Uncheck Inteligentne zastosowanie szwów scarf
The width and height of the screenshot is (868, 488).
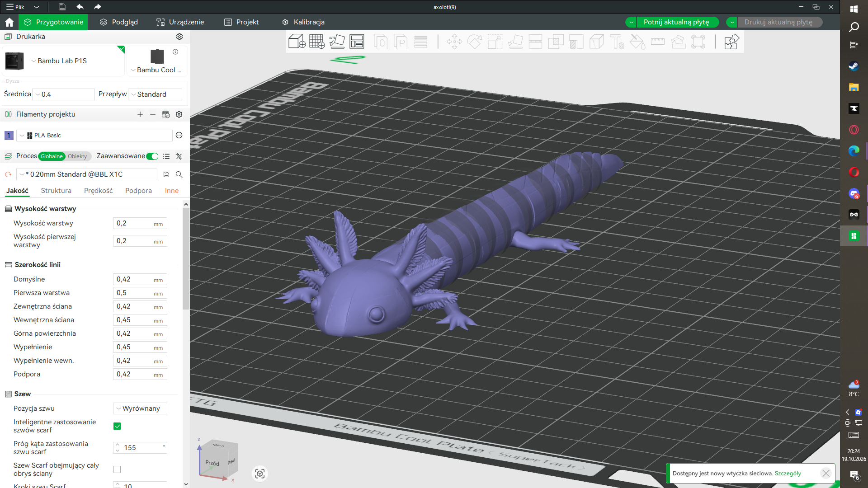[x=117, y=426]
